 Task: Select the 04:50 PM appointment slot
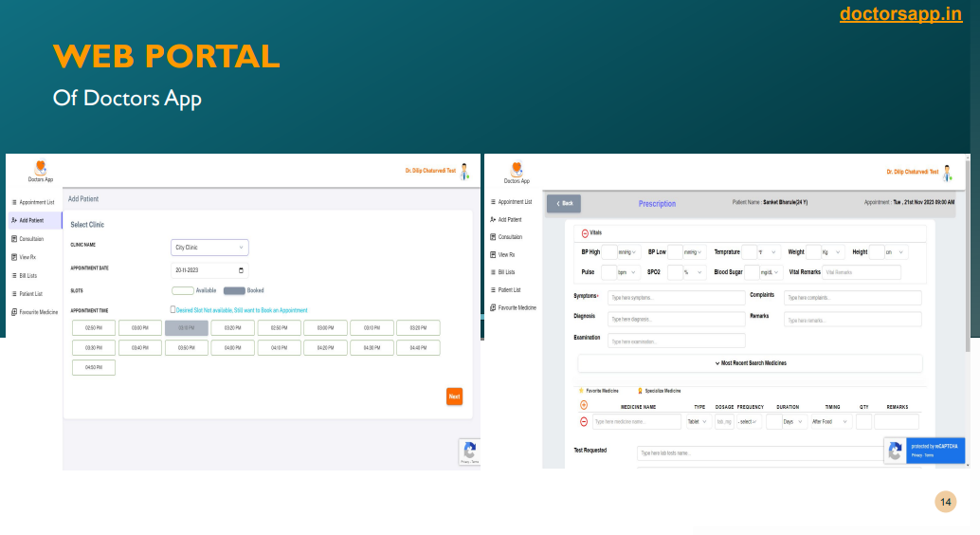[94, 367]
